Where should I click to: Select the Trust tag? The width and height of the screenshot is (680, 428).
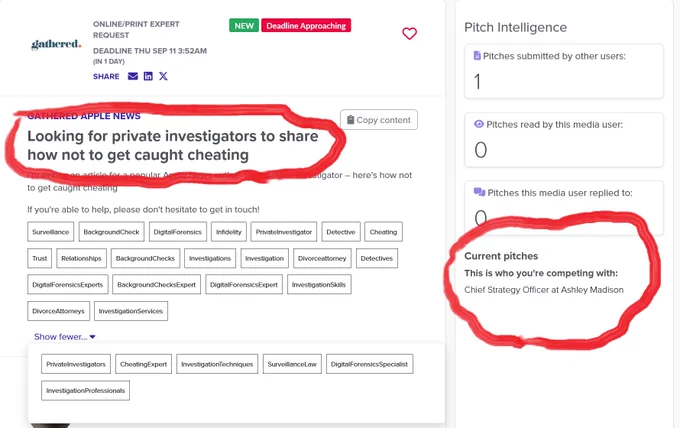click(39, 258)
